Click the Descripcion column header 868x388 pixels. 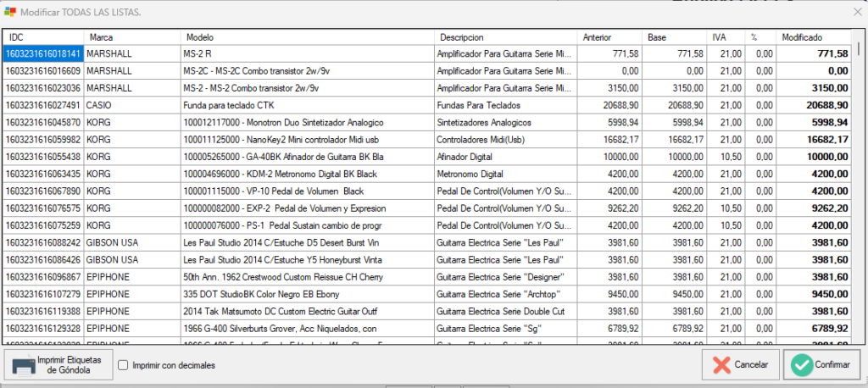coord(506,37)
